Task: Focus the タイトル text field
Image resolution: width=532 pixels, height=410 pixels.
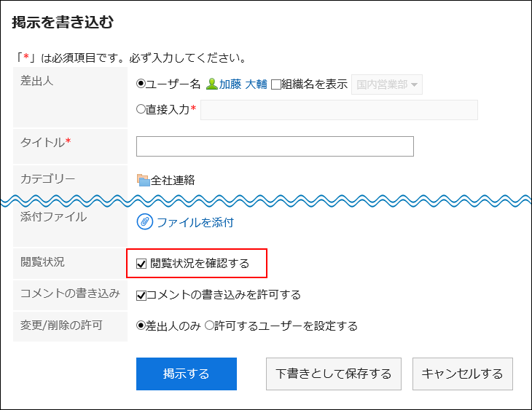Action: (275, 146)
